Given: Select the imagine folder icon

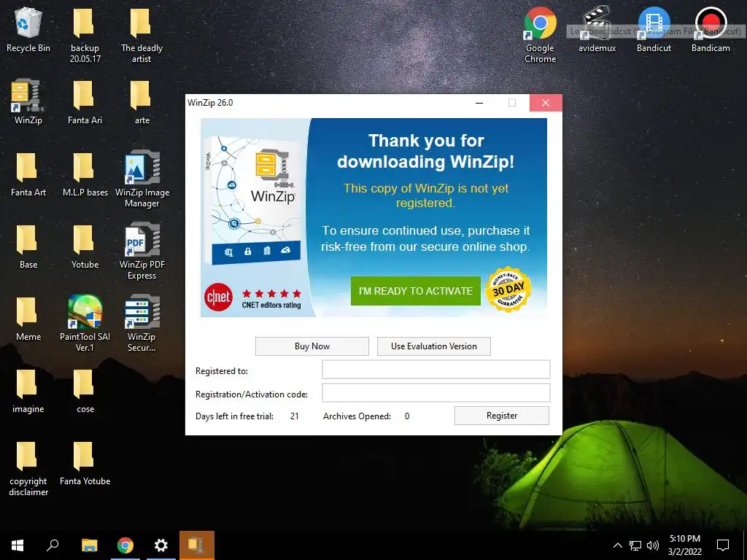Looking at the screenshot, I should coord(28,392).
